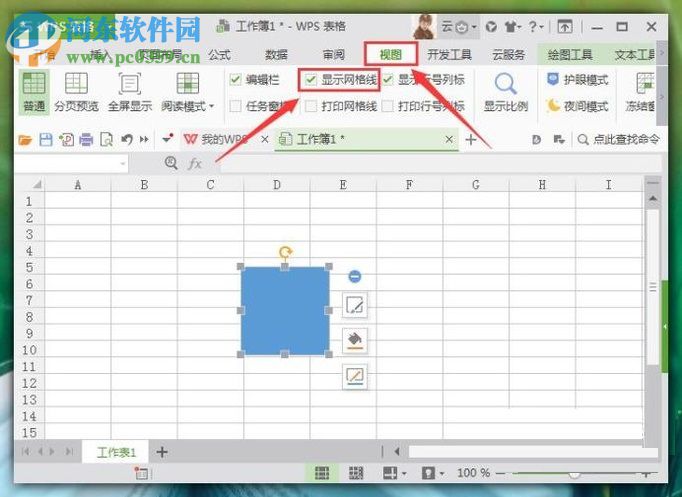
Task: Open the 绘图工具 drawing tools tab
Action: [x=569, y=55]
